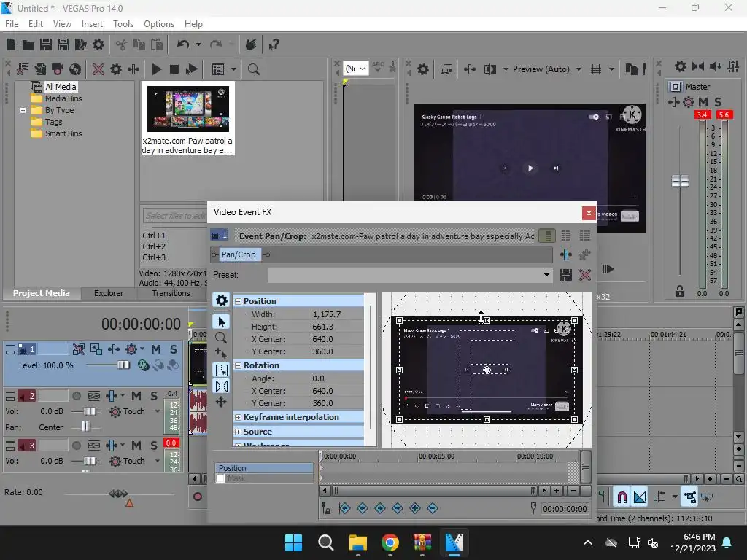
Task: Open the Insert menu
Action: click(x=92, y=24)
